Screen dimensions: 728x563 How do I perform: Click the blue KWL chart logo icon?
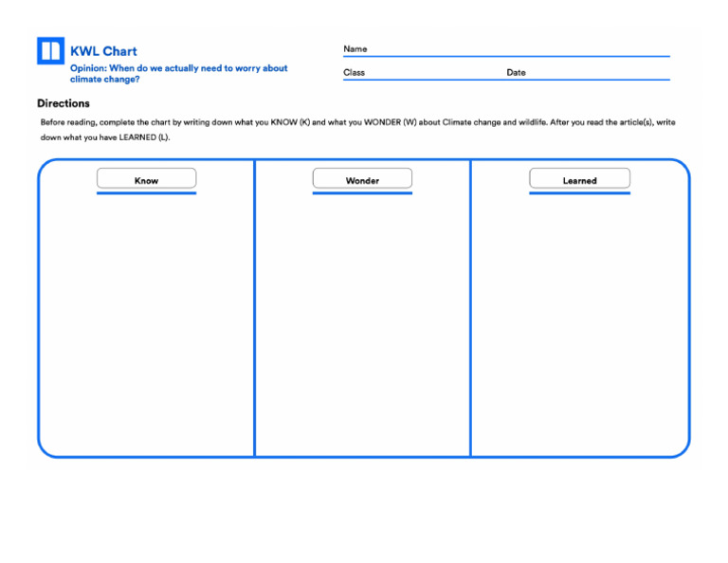(50, 50)
